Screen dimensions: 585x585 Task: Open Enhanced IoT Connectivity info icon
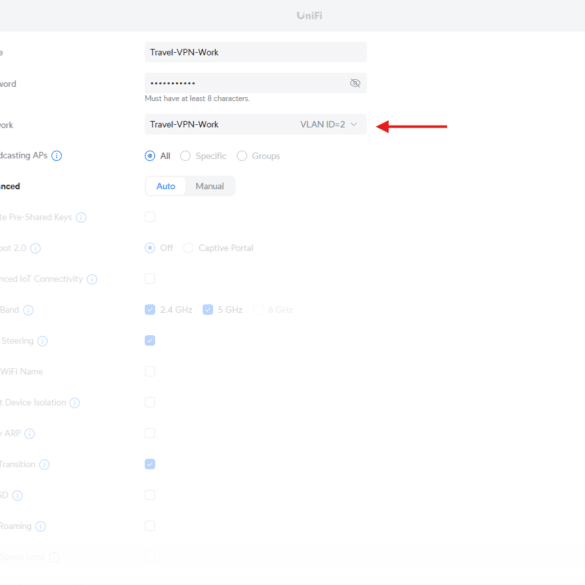click(92, 279)
